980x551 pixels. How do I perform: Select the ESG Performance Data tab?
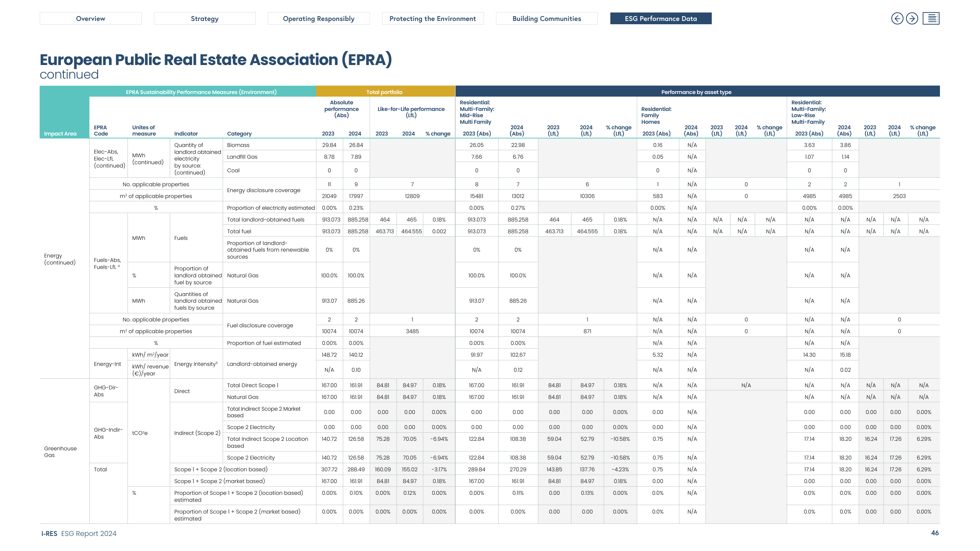click(661, 18)
